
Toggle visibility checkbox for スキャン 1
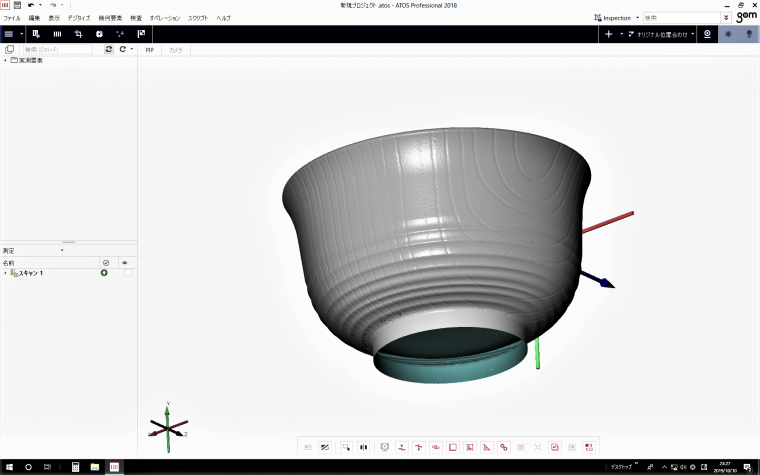pos(127,273)
